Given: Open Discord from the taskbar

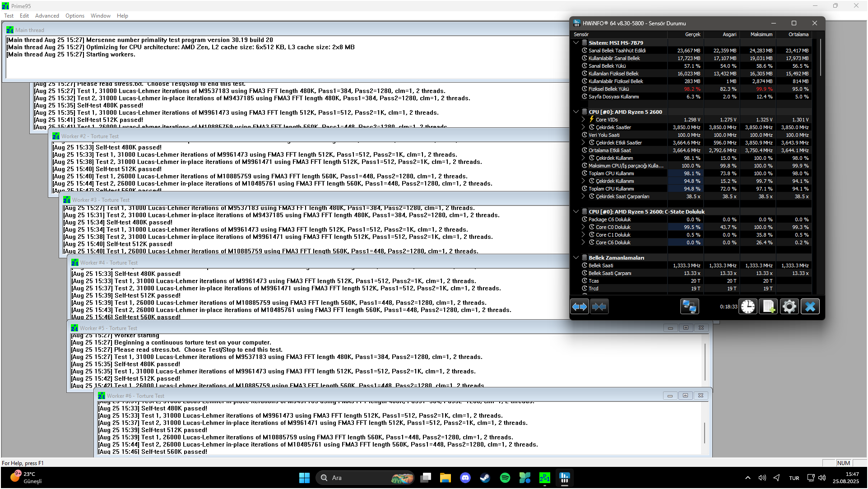Looking at the screenshot, I should 465,478.
